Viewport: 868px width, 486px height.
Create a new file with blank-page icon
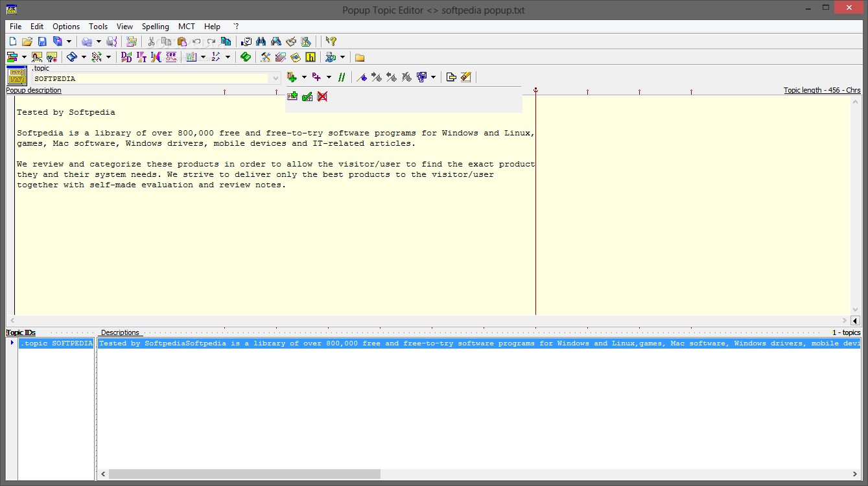point(12,41)
